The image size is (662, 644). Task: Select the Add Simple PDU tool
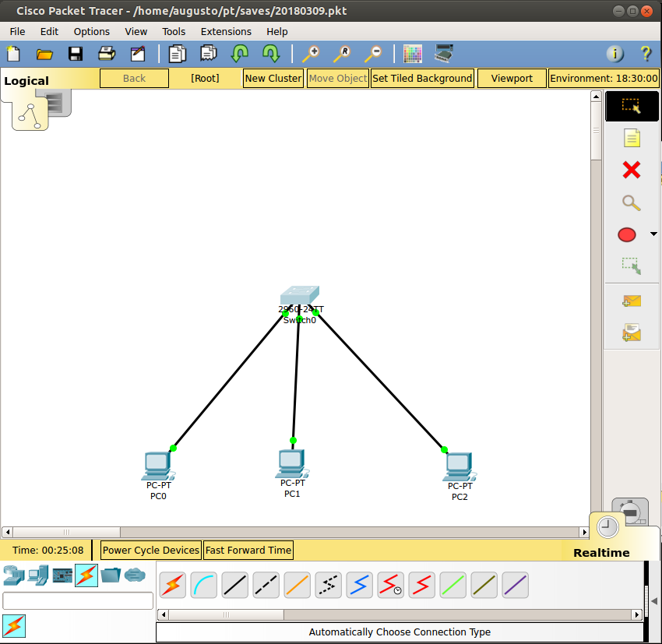point(632,301)
